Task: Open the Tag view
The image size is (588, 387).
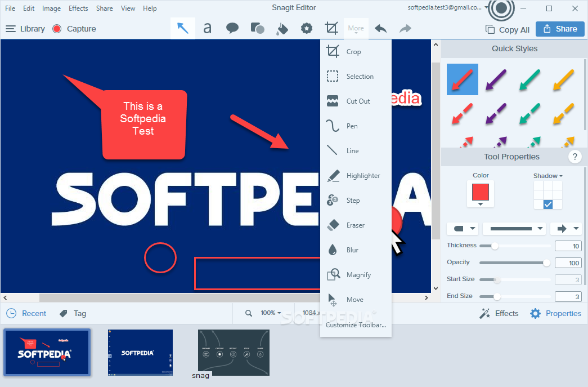Action: [73, 313]
